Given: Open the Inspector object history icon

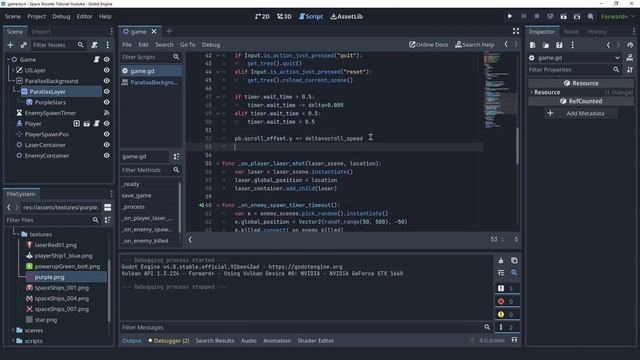Looking at the screenshot, I should pyautogui.click(x=630, y=45).
